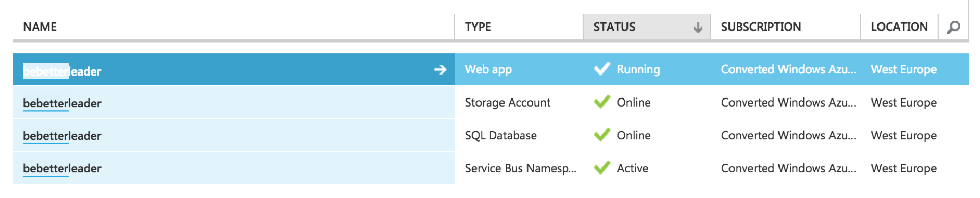Click the green checkmark for Service Bus
The height and width of the screenshot is (198, 980).
pyautogui.click(x=602, y=168)
